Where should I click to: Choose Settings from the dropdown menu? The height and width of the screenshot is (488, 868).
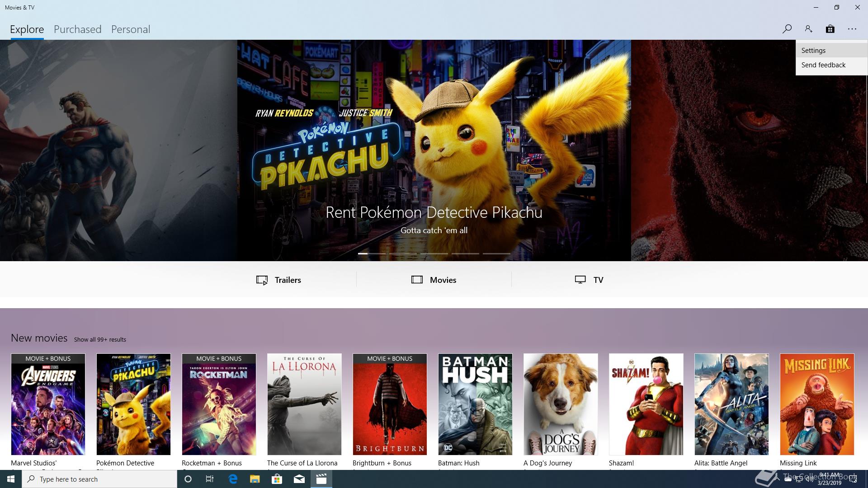[831, 51]
